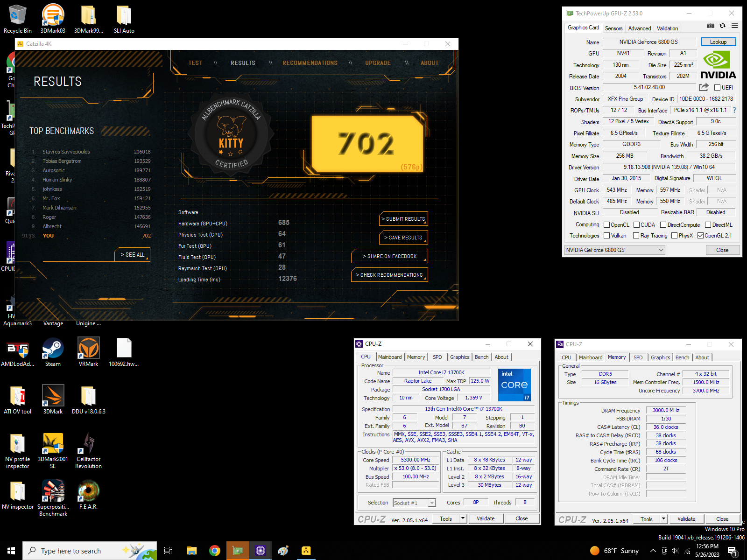Screen dimensions: 747x560
Task: Toggle the PhysX checkbox
Action: tap(674, 236)
